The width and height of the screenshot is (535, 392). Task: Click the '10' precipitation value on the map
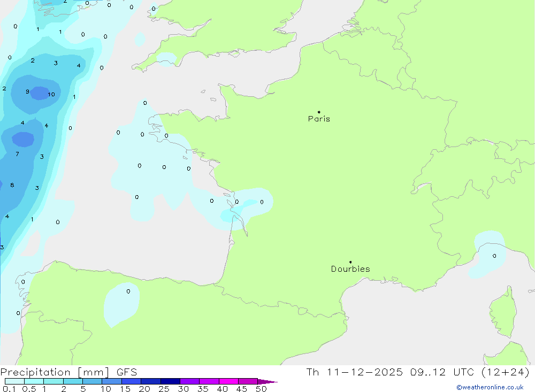pyautogui.click(x=51, y=95)
